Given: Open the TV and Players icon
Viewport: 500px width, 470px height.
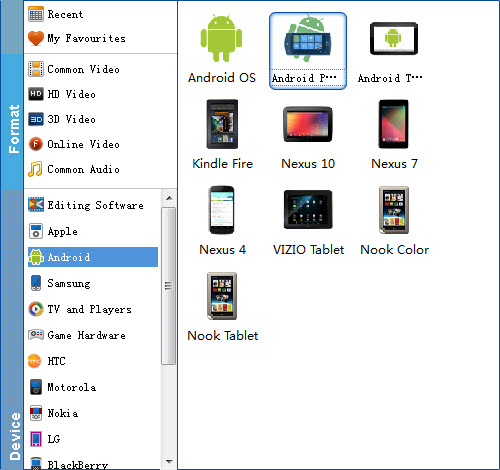Looking at the screenshot, I should pyautogui.click(x=36, y=309).
